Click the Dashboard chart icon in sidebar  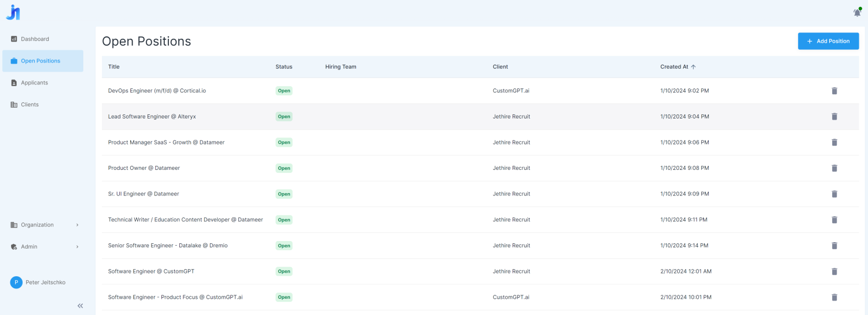(14, 39)
